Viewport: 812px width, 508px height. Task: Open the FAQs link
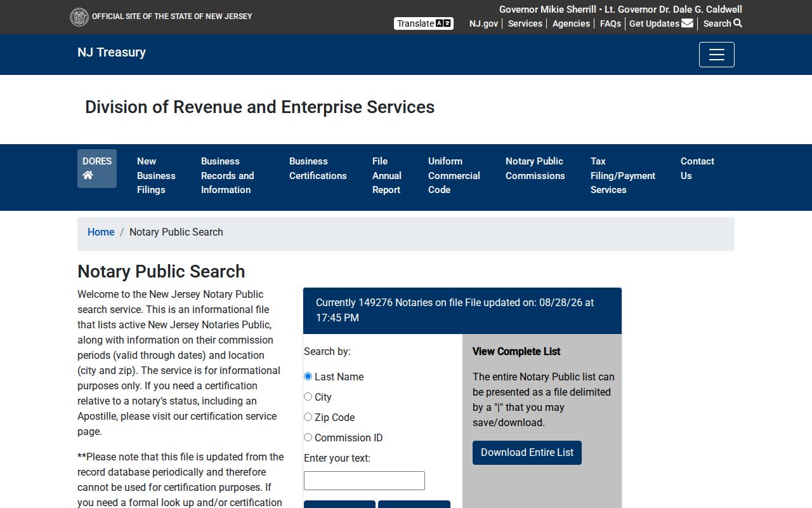(610, 23)
